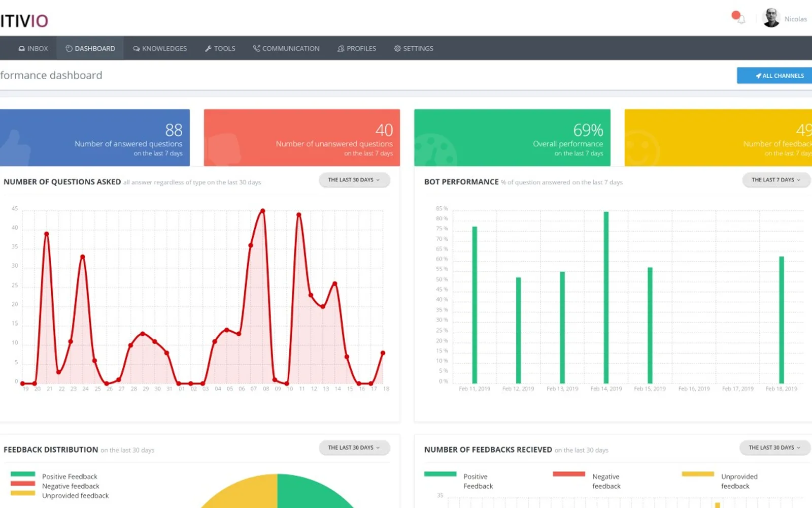This screenshot has width=812, height=508.
Task: Select the Dashboard tab
Action: tap(90, 48)
